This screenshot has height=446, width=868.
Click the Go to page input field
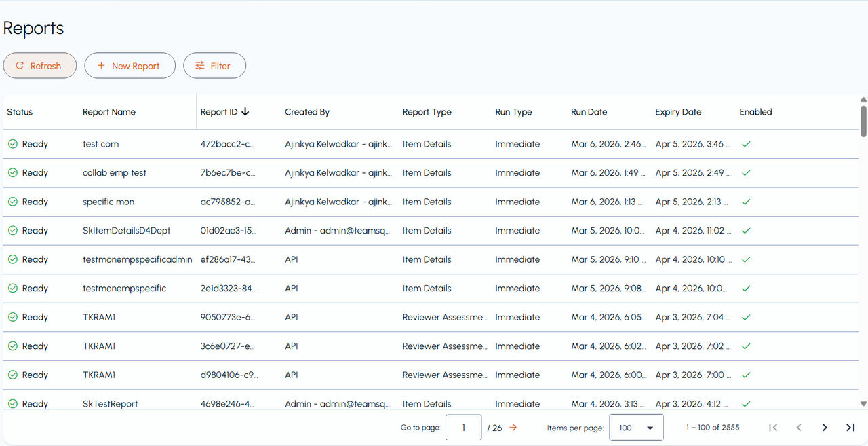pos(464,428)
